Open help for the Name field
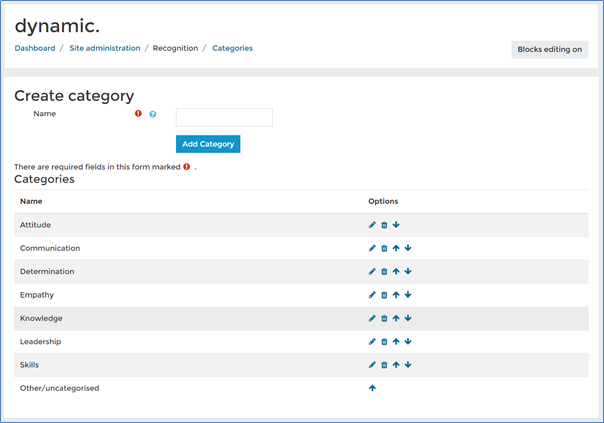The height and width of the screenshot is (423, 604). click(x=153, y=114)
